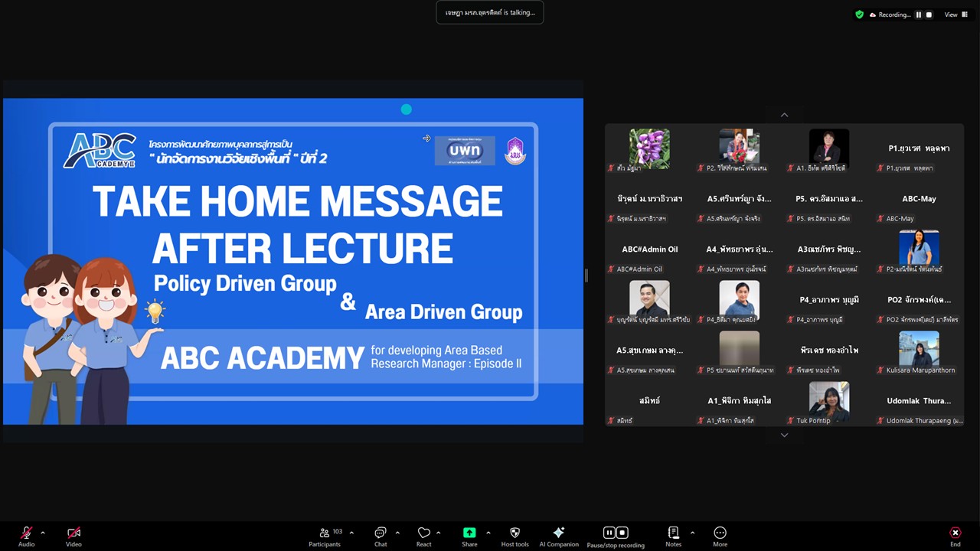Click the red End meeting button

(x=955, y=536)
